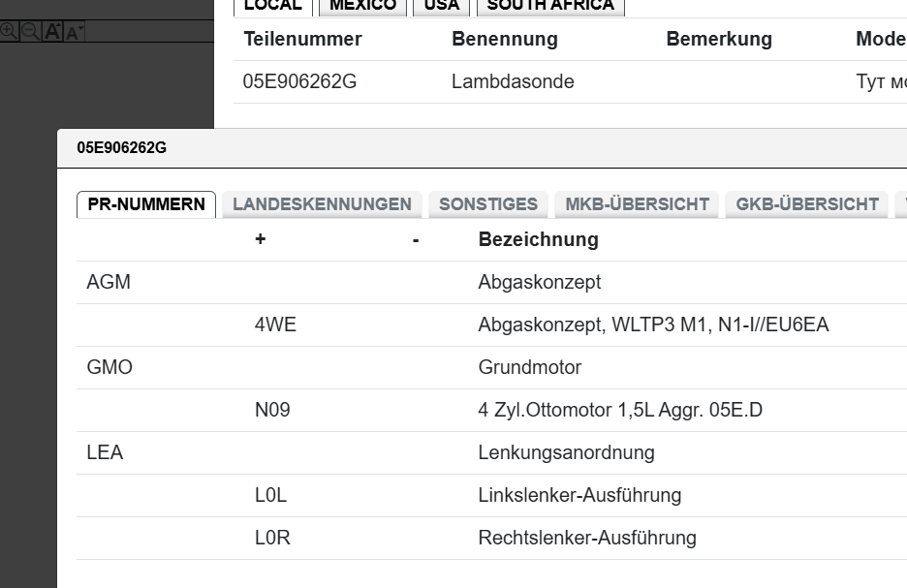Select the 4WE PR number row
This screenshot has height=588, width=907.
(275, 325)
